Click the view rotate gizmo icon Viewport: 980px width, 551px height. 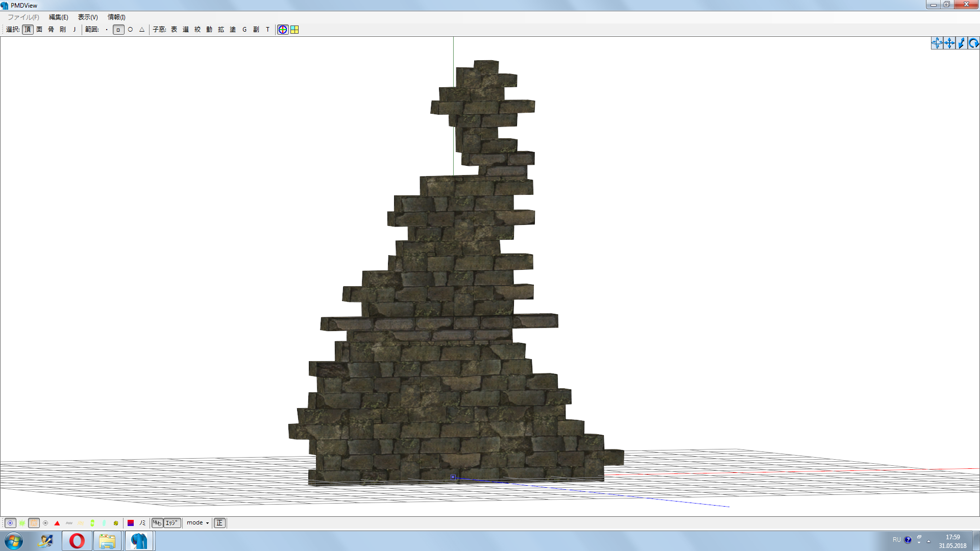click(937, 43)
